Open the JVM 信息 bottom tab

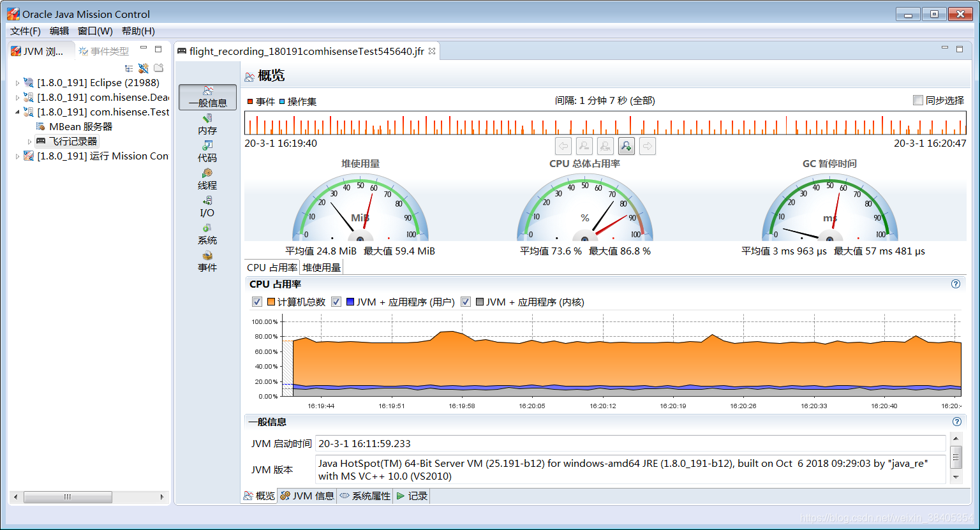(x=308, y=496)
